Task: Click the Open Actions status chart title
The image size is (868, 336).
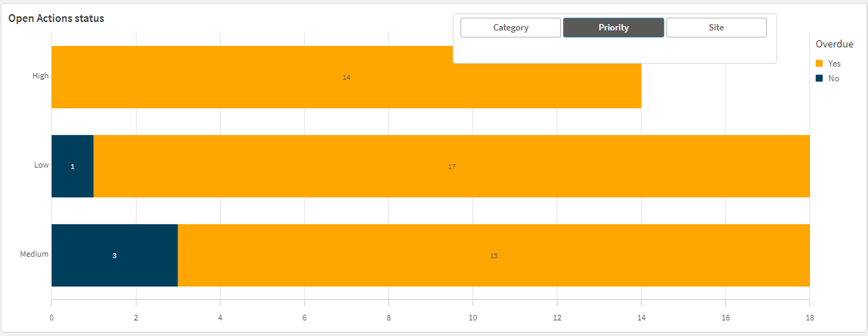Action: coord(56,18)
